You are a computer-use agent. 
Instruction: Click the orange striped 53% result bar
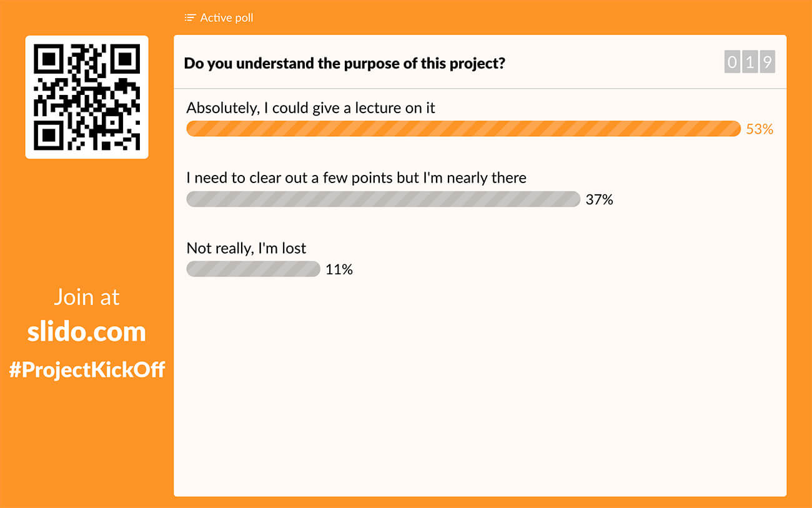tap(463, 129)
